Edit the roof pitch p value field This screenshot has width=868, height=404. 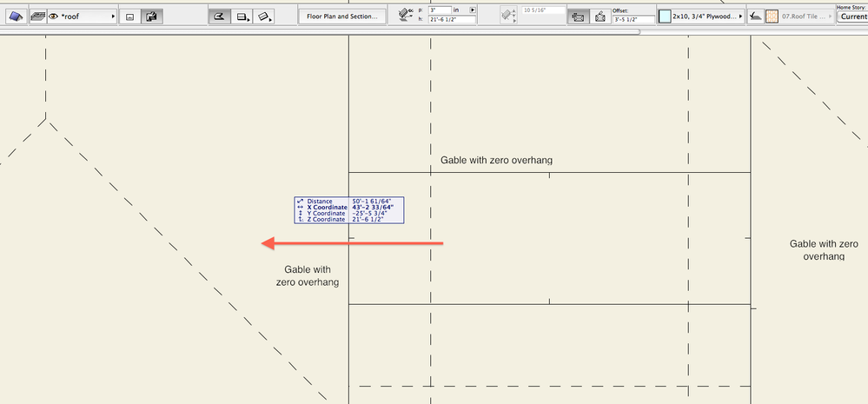[x=441, y=10]
